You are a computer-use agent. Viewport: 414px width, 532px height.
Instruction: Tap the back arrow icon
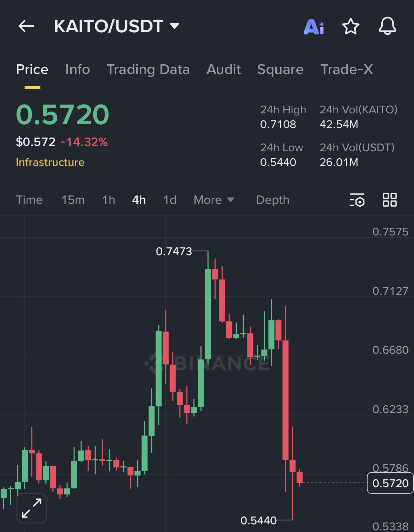coord(26,26)
